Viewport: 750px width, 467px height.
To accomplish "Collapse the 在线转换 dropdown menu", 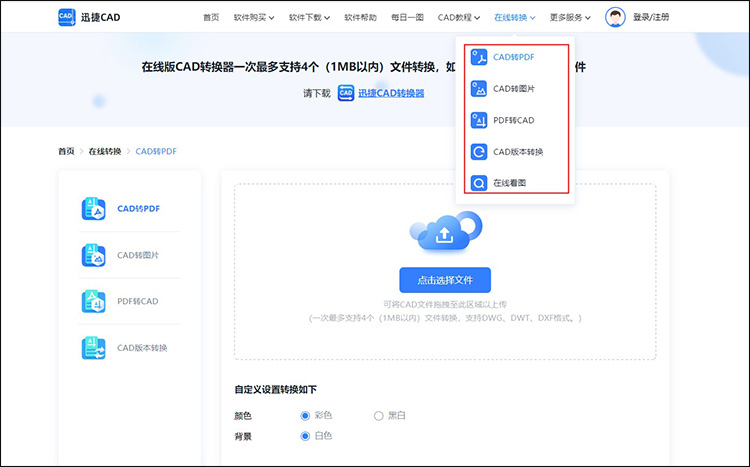I will point(515,17).
